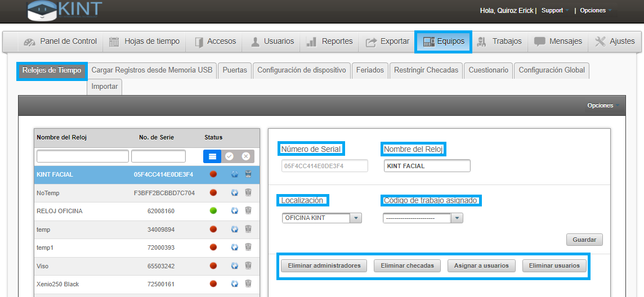Click the Mensajes speech bubble icon

[x=539, y=42]
